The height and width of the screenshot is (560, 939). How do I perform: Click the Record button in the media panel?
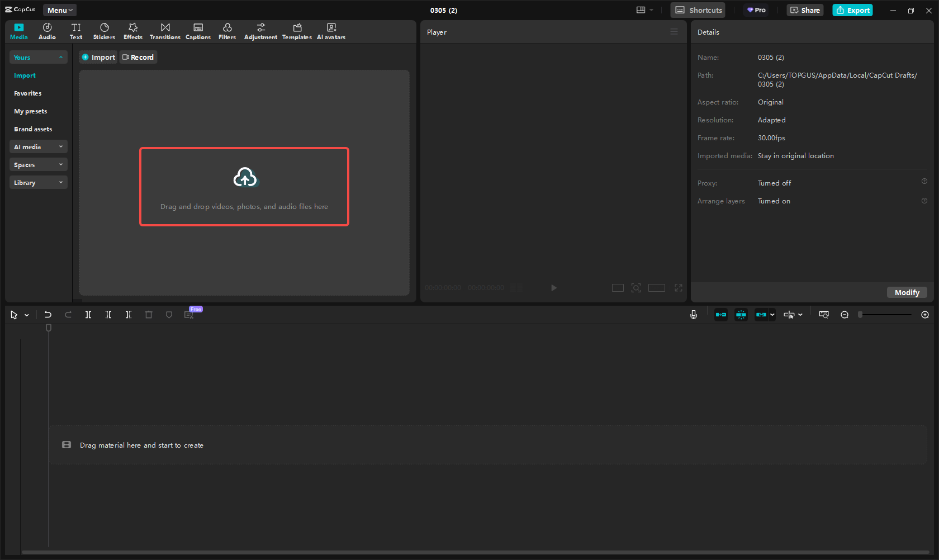[x=137, y=57]
